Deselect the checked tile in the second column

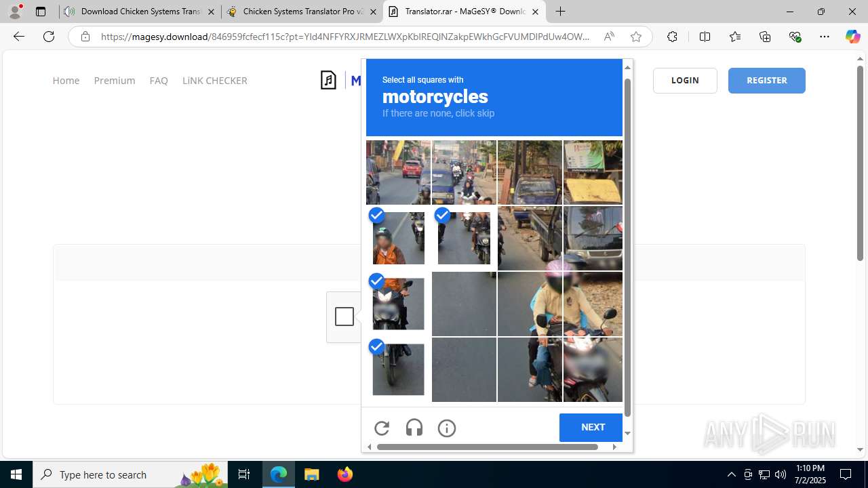click(464, 238)
